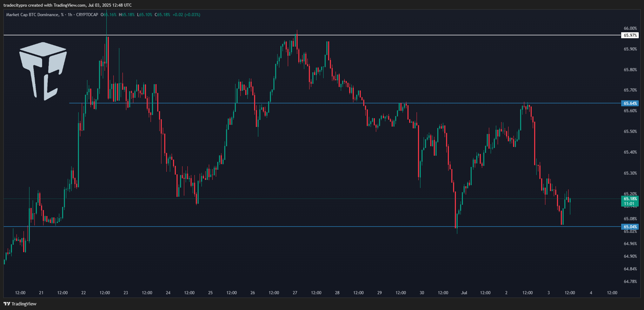Viewport: 644px width, 310px height.
Task: Click the 64.78% price axis label
Action: click(x=630, y=282)
